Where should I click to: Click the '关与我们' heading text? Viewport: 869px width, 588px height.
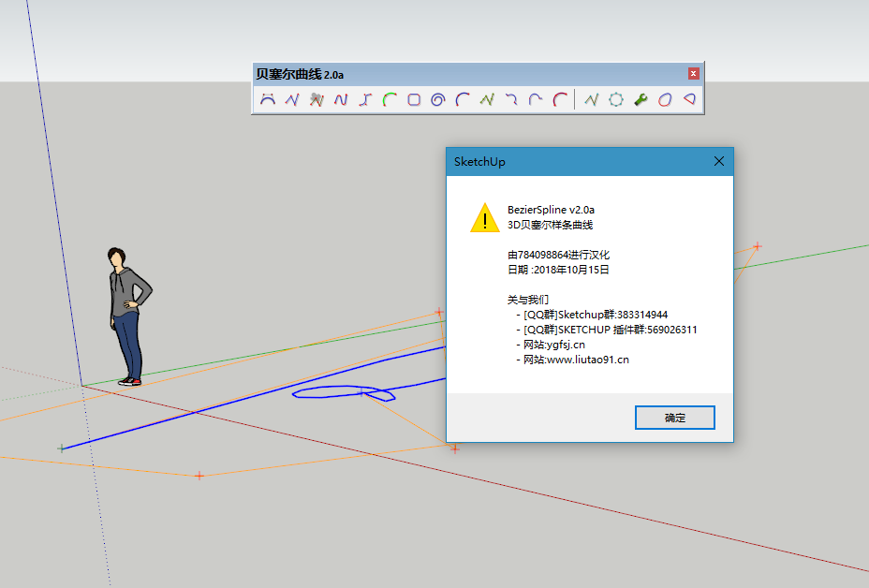(528, 300)
